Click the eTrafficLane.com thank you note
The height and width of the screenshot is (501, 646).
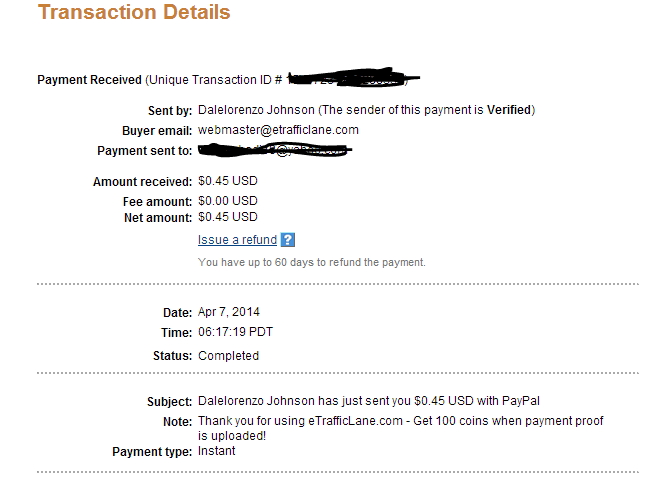pyautogui.click(x=400, y=428)
